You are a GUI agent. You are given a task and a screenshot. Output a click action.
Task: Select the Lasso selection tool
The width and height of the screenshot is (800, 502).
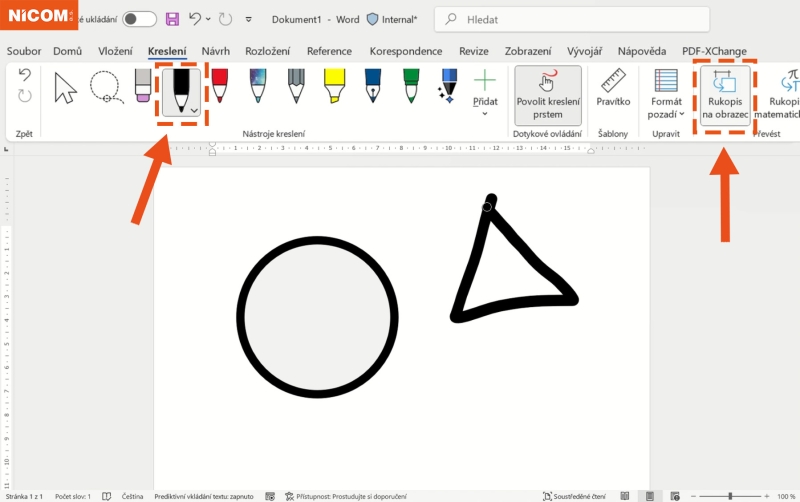104,88
